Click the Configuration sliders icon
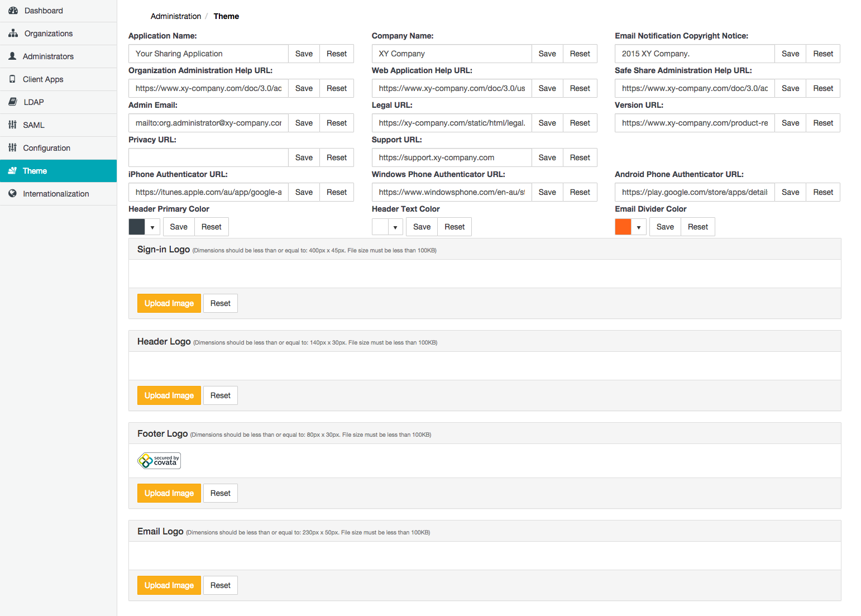The width and height of the screenshot is (861, 616). pos(12,148)
